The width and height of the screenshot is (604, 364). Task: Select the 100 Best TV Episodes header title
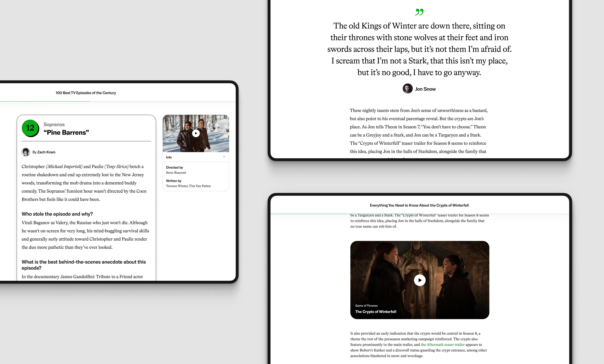click(x=86, y=93)
